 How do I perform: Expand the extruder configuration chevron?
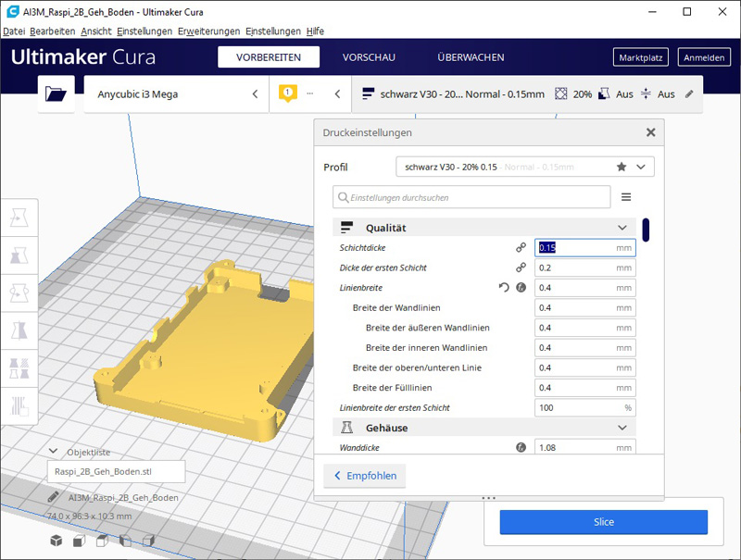(337, 94)
